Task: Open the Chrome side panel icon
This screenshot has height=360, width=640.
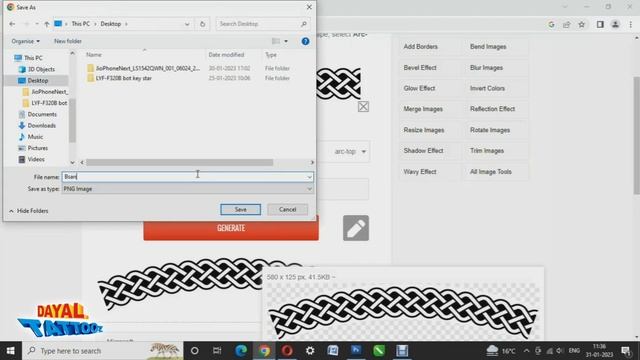Action: pyautogui.click(x=600, y=24)
